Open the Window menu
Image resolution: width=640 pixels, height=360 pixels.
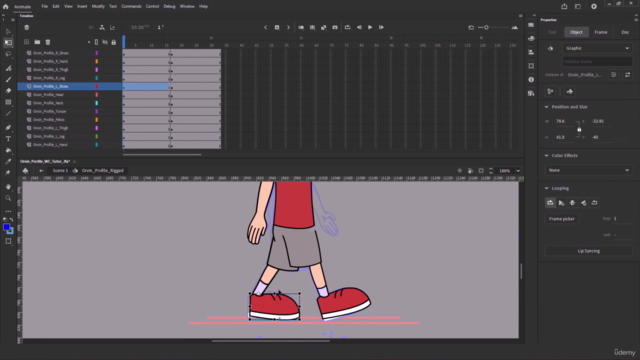click(x=187, y=7)
